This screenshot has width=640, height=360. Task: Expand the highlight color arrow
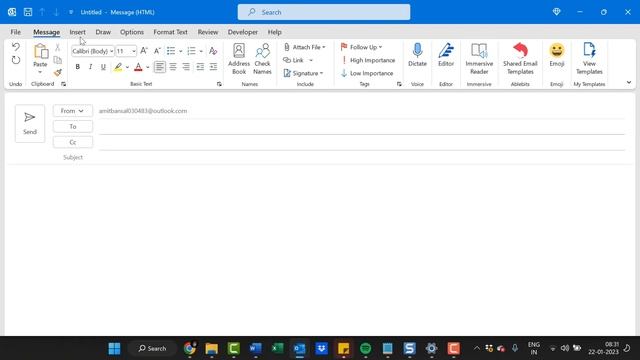tap(127, 67)
